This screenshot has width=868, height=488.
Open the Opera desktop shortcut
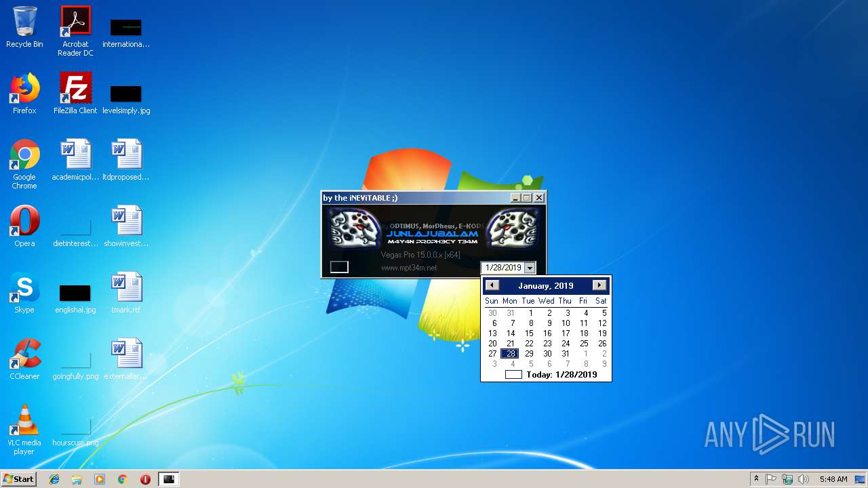(24, 226)
